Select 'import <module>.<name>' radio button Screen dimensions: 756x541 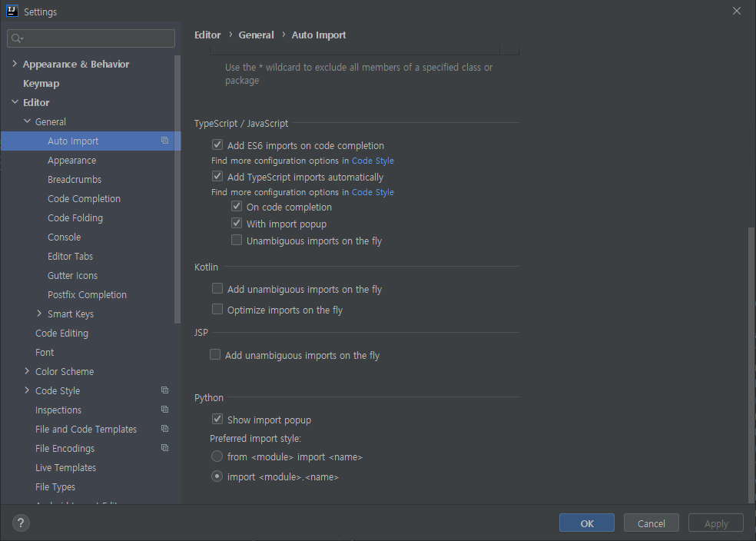(x=217, y=476)
